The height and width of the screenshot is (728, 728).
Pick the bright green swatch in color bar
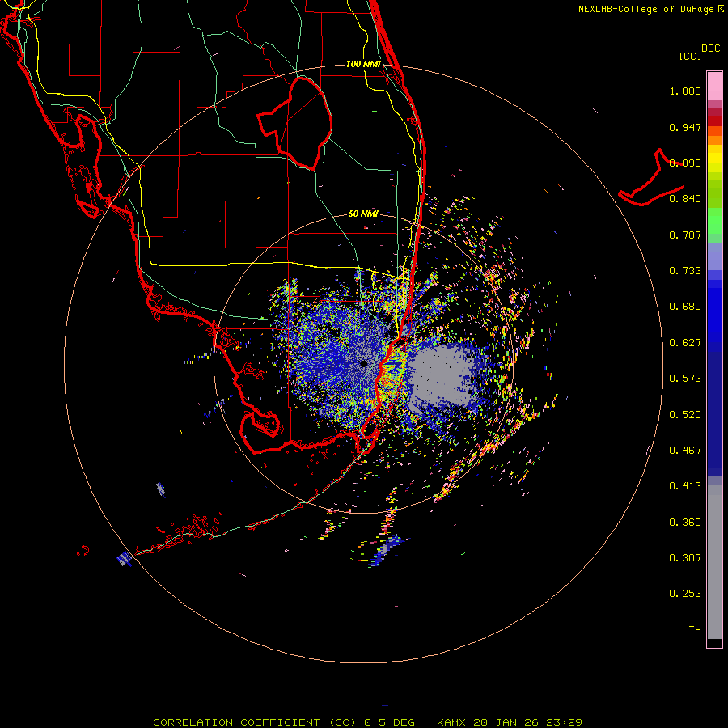point(714,221)
